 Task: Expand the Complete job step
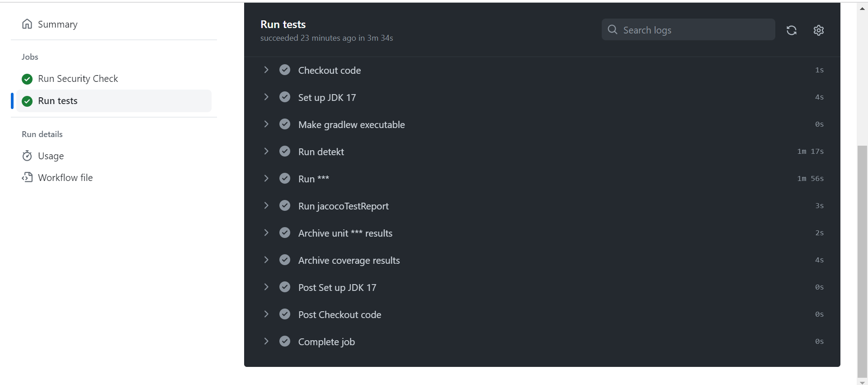pos(266,342)
